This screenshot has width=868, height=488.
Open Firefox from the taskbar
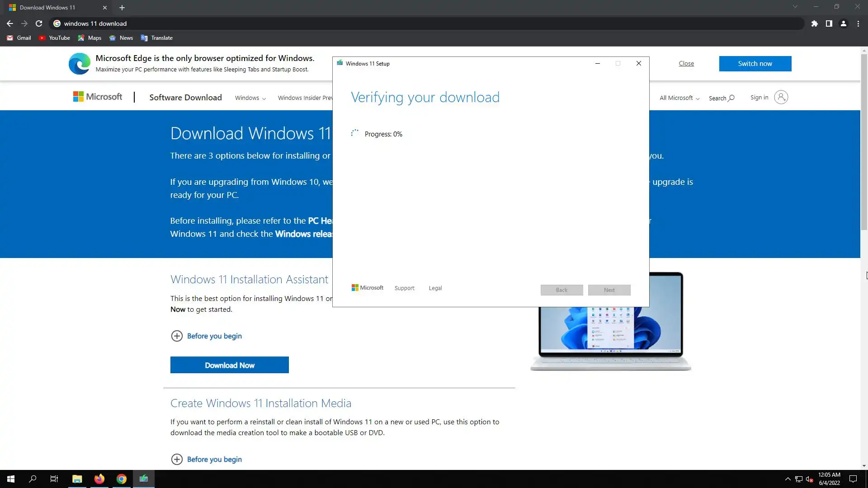pos(99,479)
